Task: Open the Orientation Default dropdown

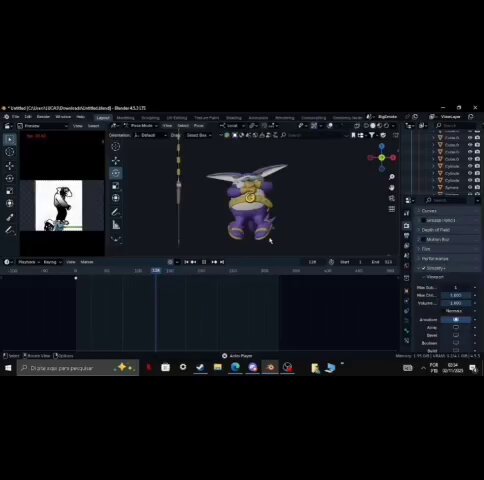Action: (150, 135)
